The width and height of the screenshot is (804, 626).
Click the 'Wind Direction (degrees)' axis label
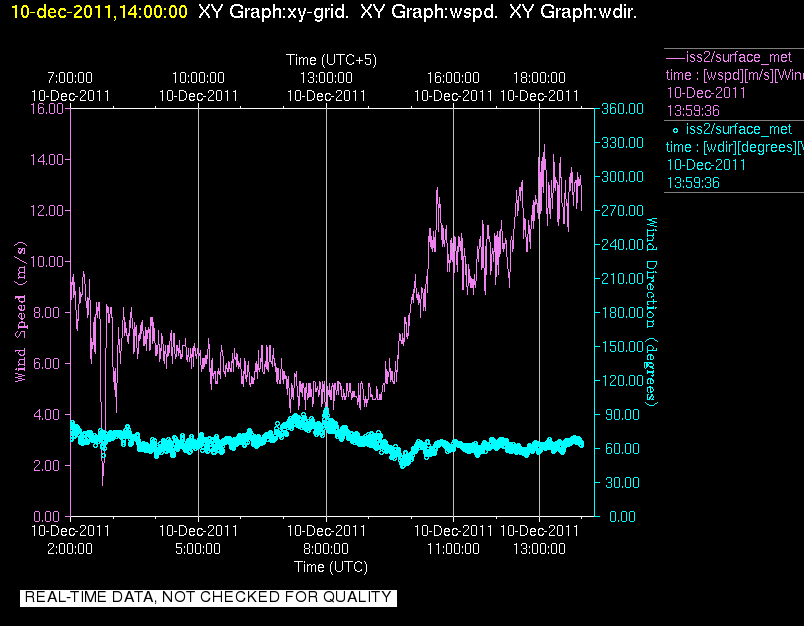click(651, 312)
